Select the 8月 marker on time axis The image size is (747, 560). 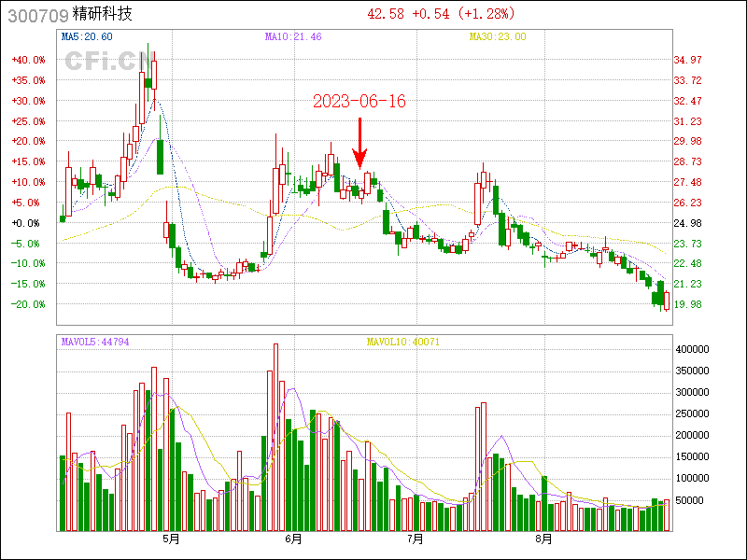point(543,539)
